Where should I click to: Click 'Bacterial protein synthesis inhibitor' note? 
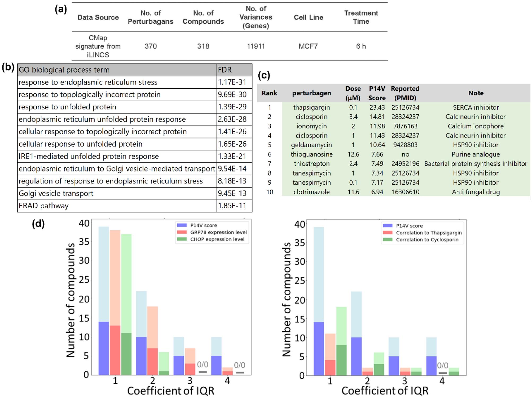pyautogui.click(x=476, y=164)
